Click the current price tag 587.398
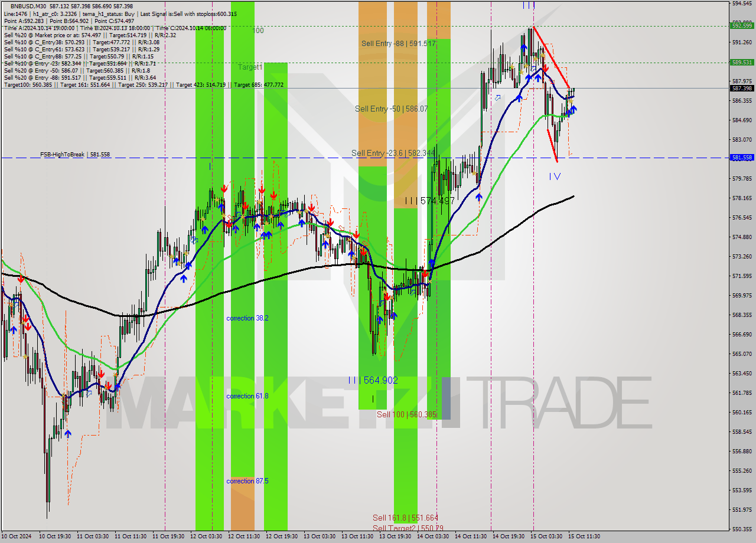 (x=742, y=88)
